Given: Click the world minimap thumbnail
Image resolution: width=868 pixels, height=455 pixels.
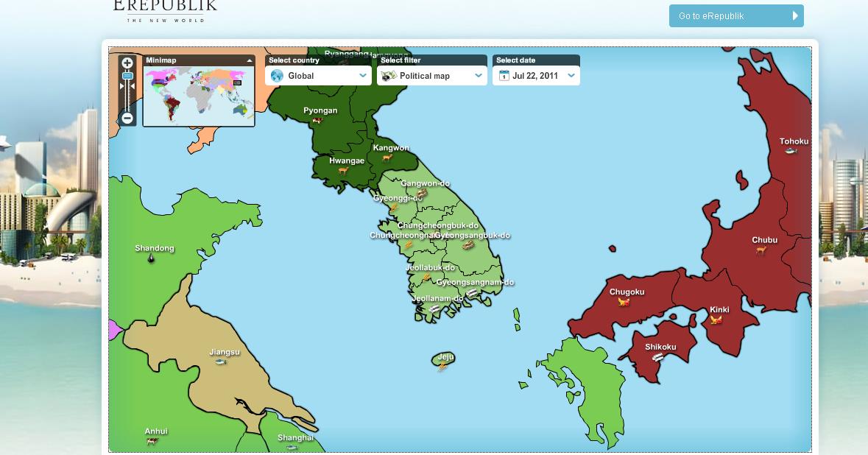Looking at the screenshot, I should 199,96.
